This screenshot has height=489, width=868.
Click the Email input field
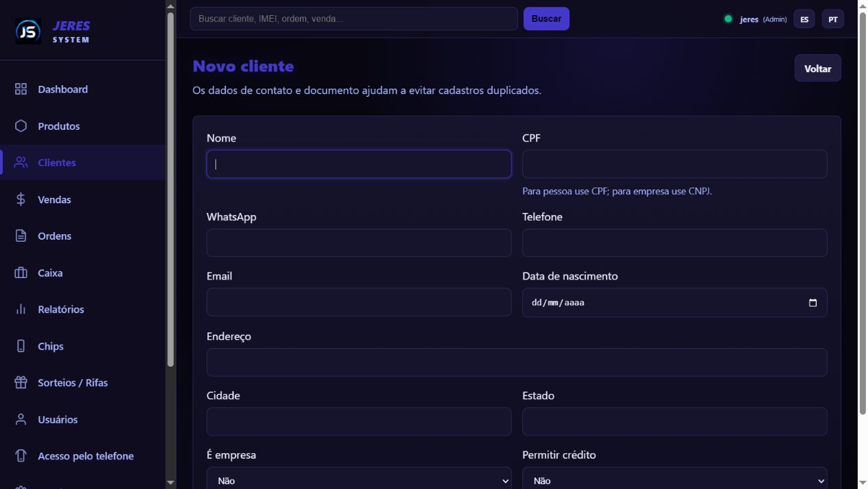(359, 302)
